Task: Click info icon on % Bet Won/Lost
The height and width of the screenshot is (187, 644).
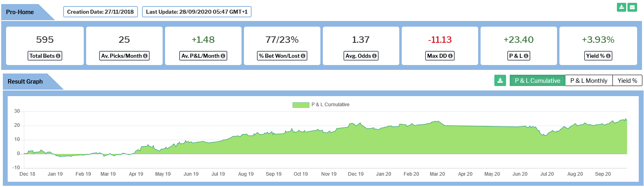Action: tap(303, 56)
